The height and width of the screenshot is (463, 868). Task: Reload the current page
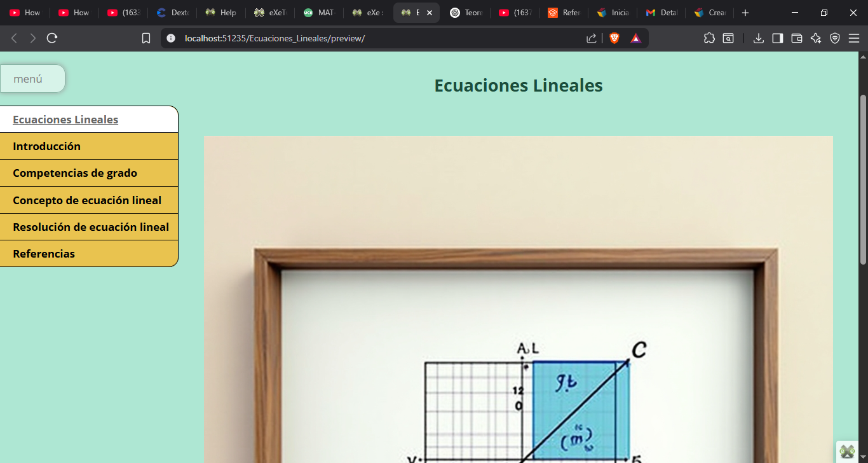pos(52,38)
